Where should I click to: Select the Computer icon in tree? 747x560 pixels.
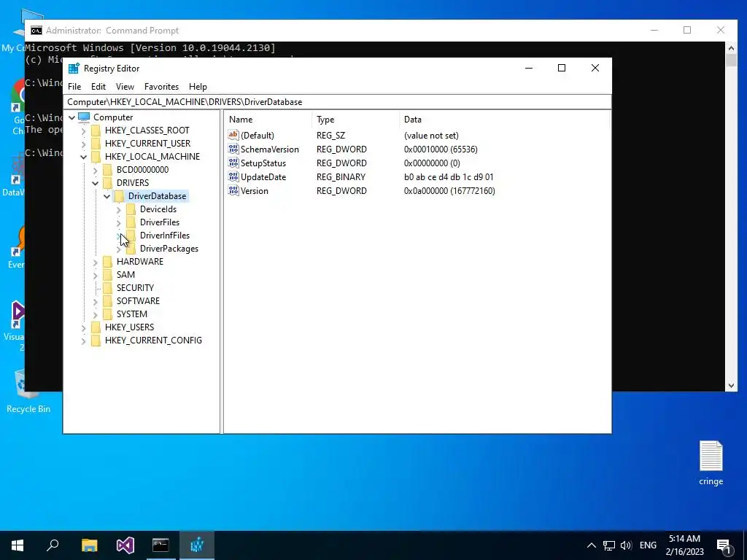[84, 117]
